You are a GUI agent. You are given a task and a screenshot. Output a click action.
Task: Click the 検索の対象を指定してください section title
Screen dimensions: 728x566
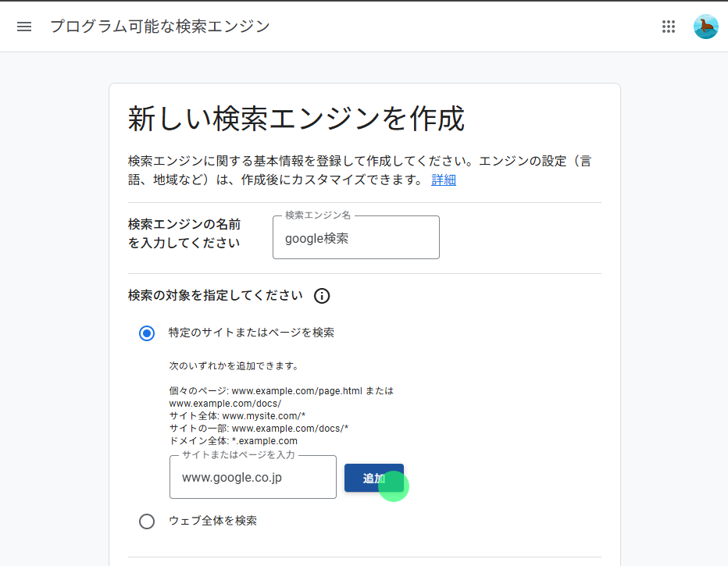click(215, 295)
